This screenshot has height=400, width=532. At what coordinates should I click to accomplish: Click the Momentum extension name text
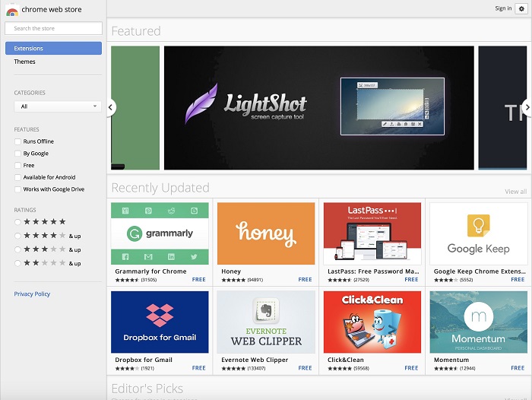point(451,360)
